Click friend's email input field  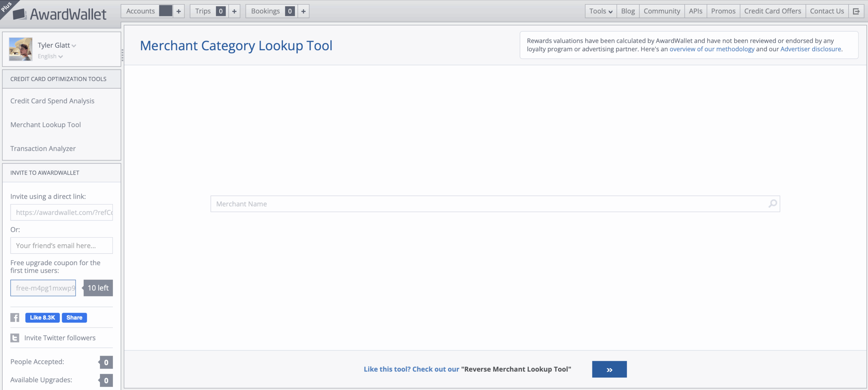pos(61,246)
